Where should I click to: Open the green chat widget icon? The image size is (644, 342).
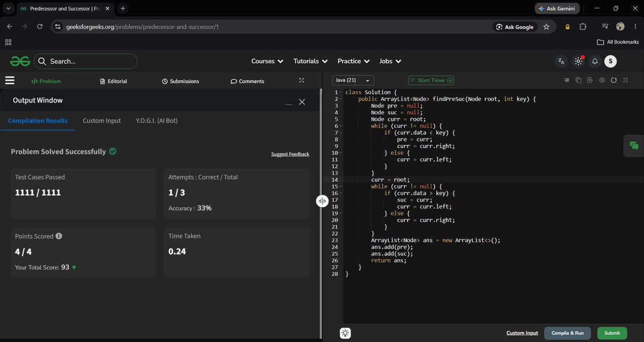(634, 145)
